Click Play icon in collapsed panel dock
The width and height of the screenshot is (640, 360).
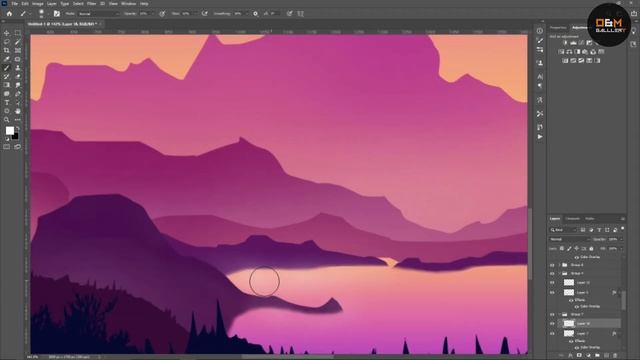[540, 137]
